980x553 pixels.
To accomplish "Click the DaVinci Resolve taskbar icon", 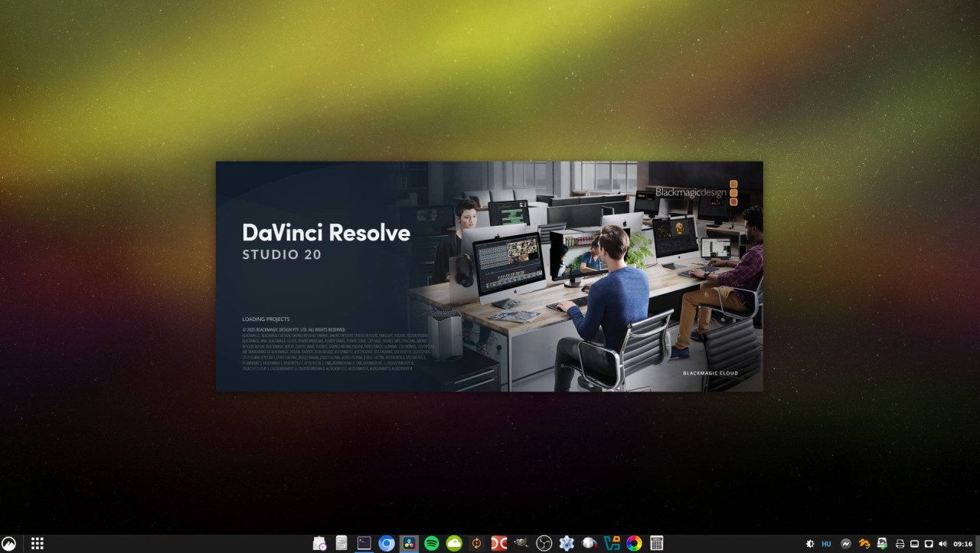I will (x=409, y=543).
